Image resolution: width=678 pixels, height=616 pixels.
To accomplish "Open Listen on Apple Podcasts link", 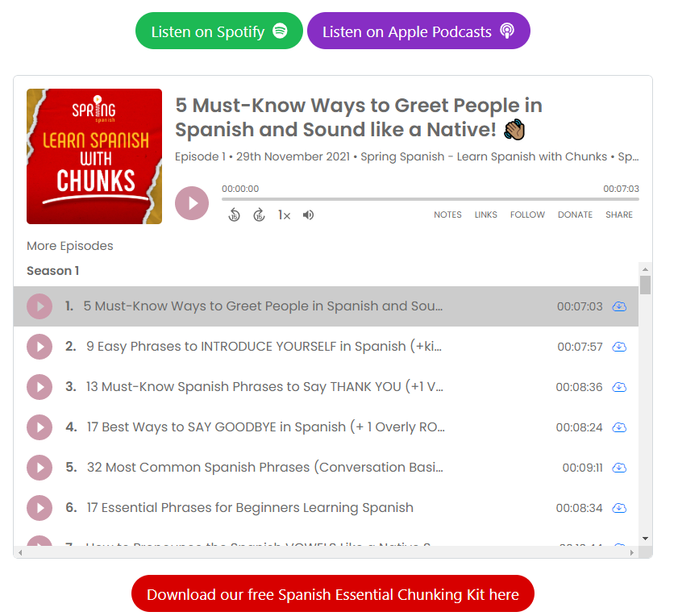I will tap(418, 31).
